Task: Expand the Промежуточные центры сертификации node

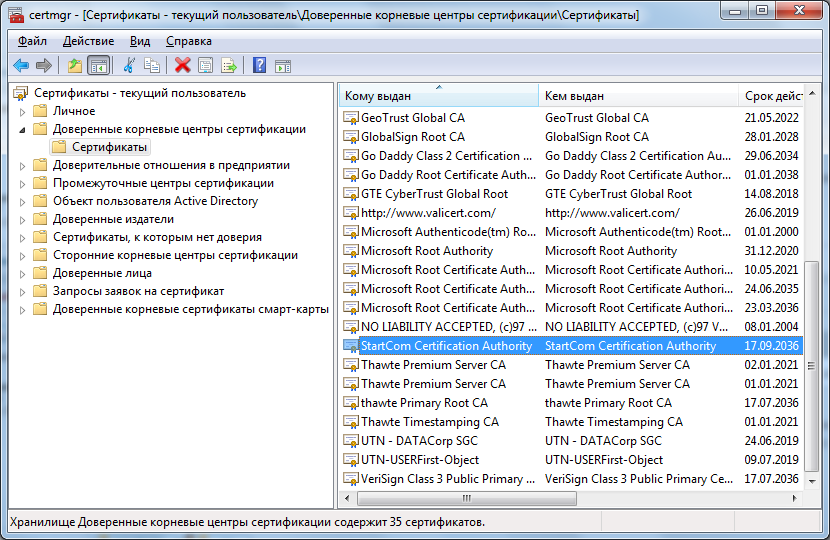Action: [22, 183]
